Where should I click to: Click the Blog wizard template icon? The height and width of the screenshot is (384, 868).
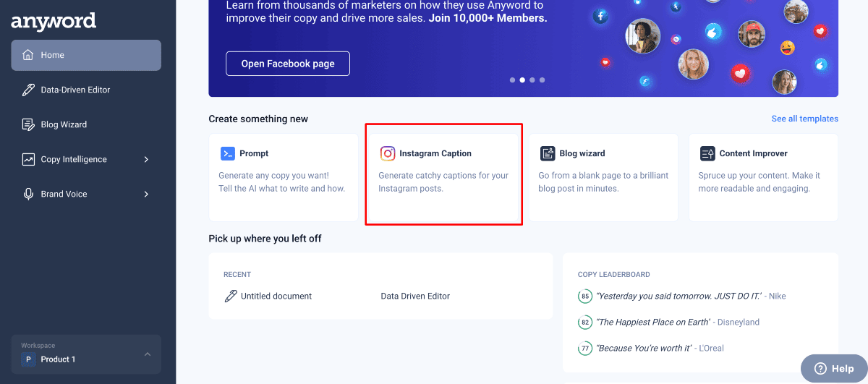click(548, 153)
